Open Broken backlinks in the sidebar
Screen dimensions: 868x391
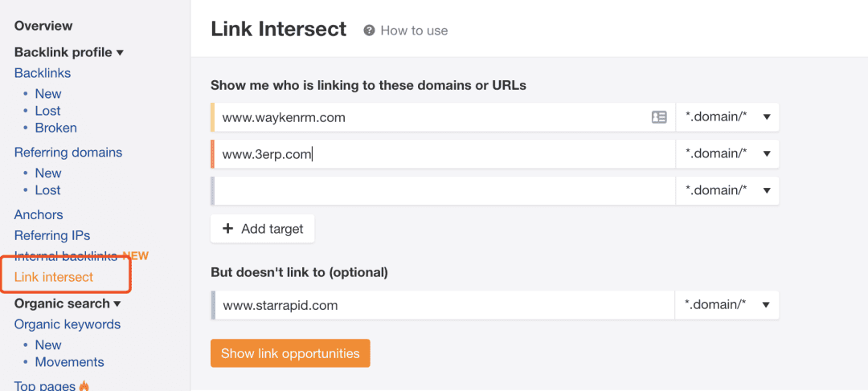click(56, 128)
